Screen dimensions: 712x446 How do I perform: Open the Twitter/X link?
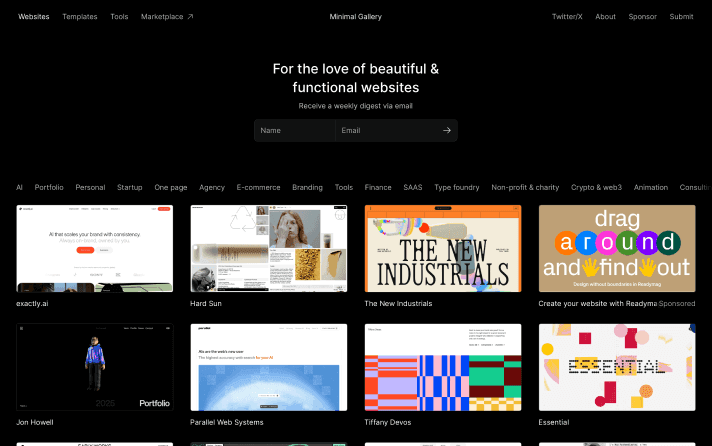(567, 17)
